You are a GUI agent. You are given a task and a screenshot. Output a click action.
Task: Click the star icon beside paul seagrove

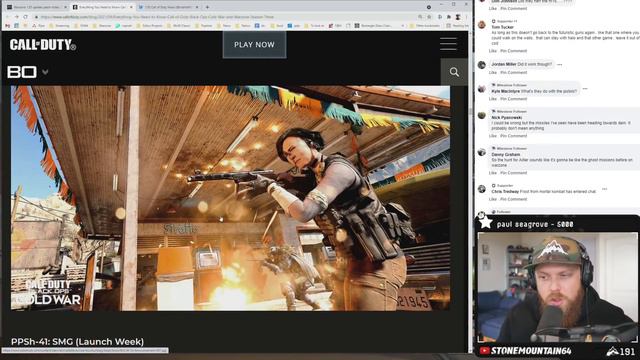pos(486,222)
